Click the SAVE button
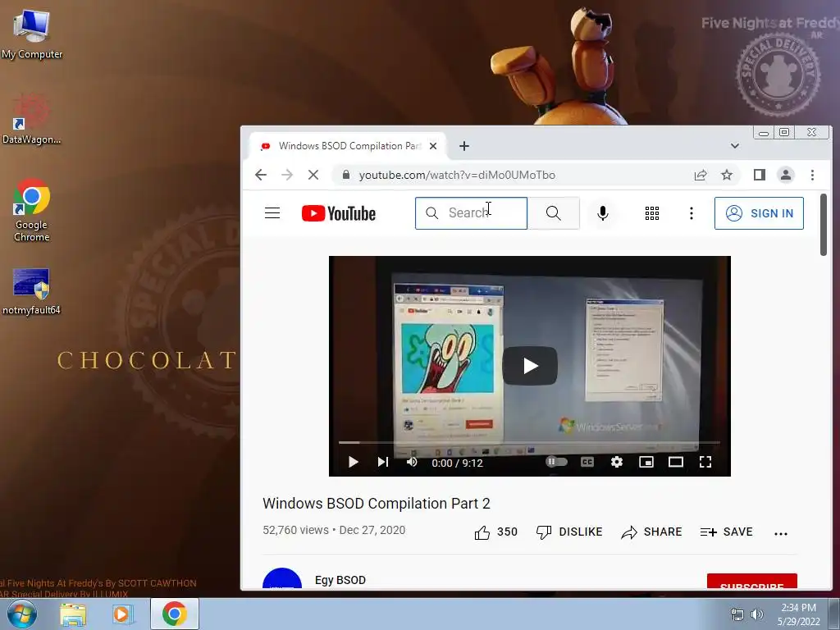The width and height of the screenshot is (840, 630). point(727,532)
